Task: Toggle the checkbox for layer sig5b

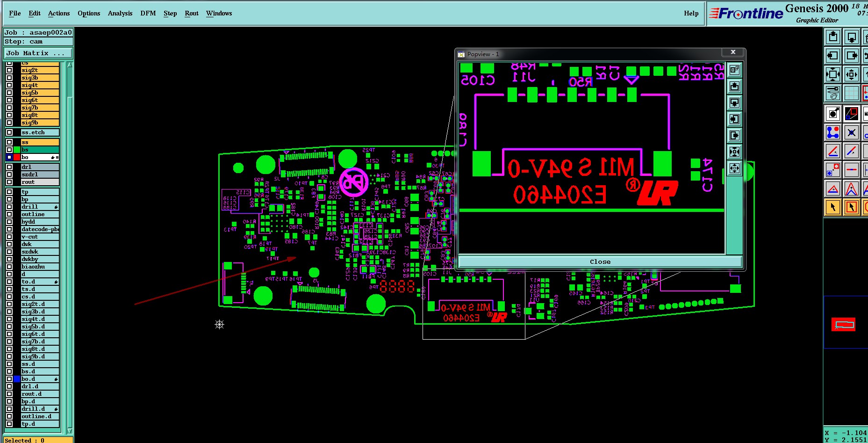Action: point(9,93)
